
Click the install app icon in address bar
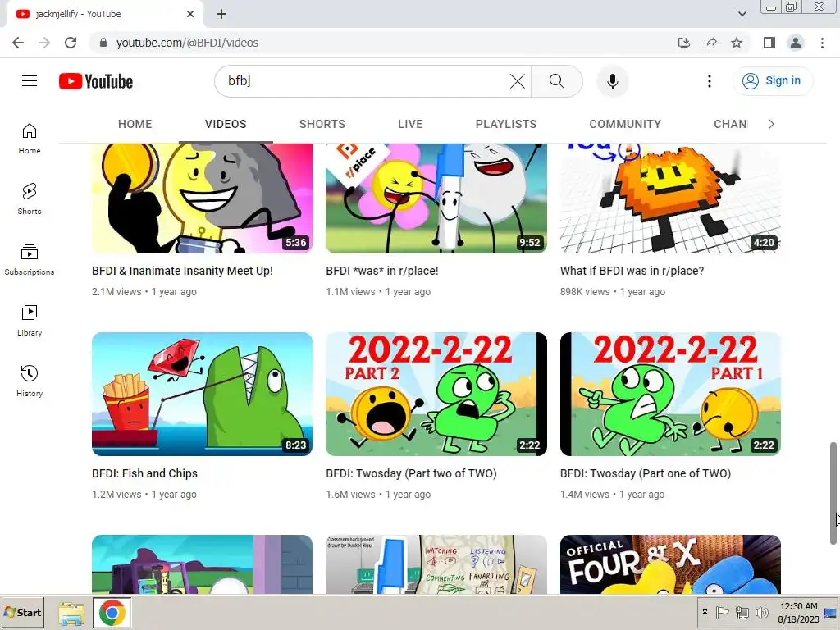[684, 43]
